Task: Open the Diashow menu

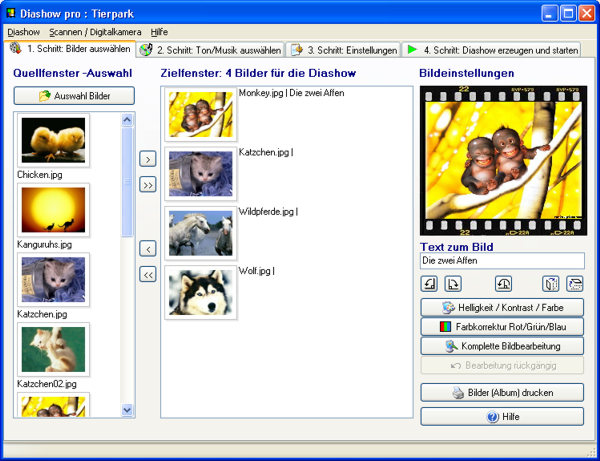Action: [23, 32]
